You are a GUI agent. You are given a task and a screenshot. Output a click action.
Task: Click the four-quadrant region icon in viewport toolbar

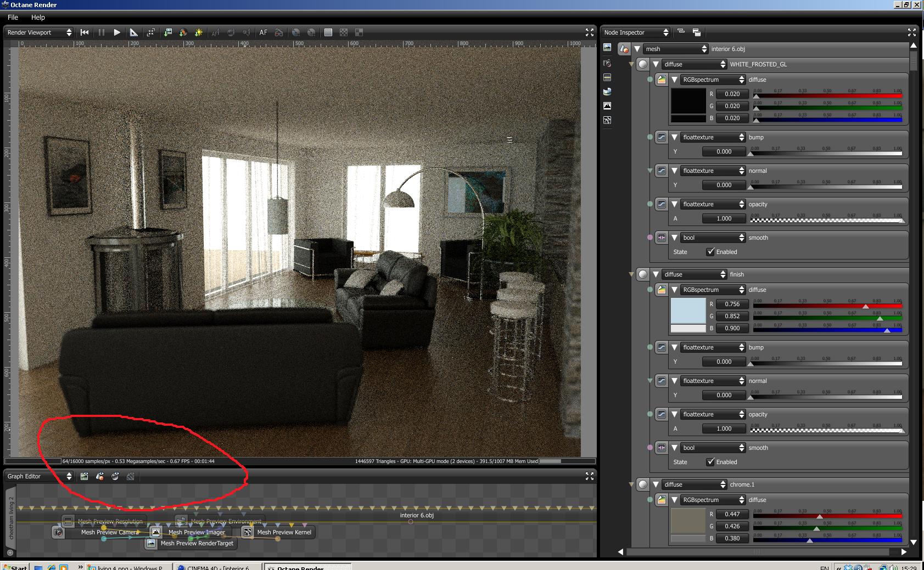pos(359,32)
